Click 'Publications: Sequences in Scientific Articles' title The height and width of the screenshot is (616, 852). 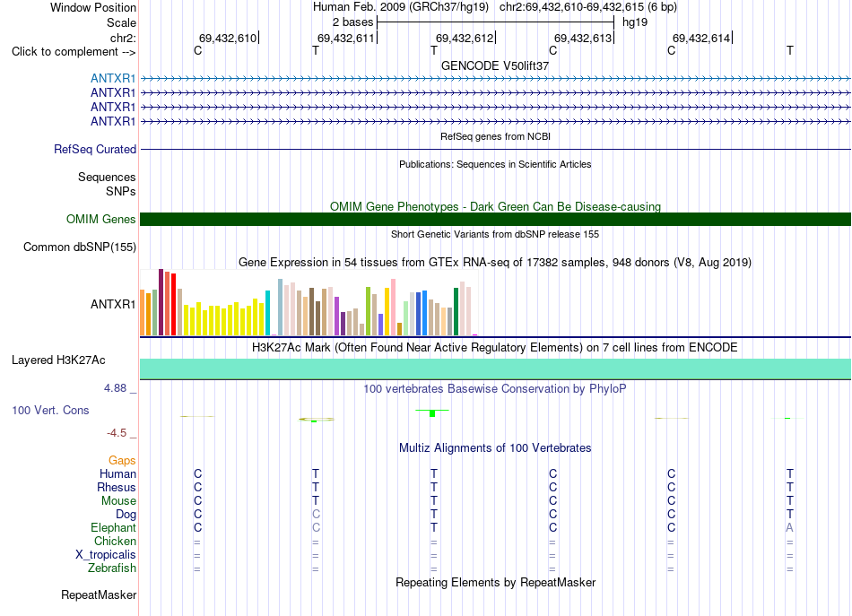495,164
